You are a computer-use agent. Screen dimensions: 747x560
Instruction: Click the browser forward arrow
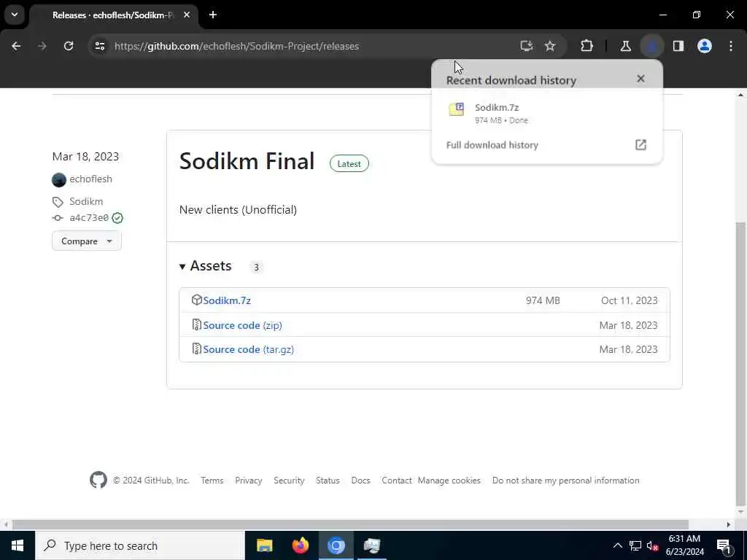coord(42,46)
